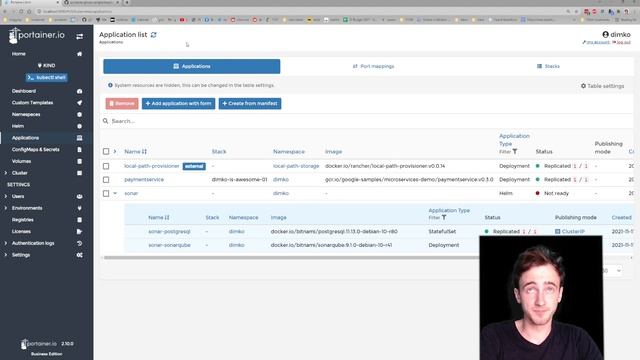This screenshot has width=640, height=360.
Task: Click the Registries database icon
Action: click(80, 220)
